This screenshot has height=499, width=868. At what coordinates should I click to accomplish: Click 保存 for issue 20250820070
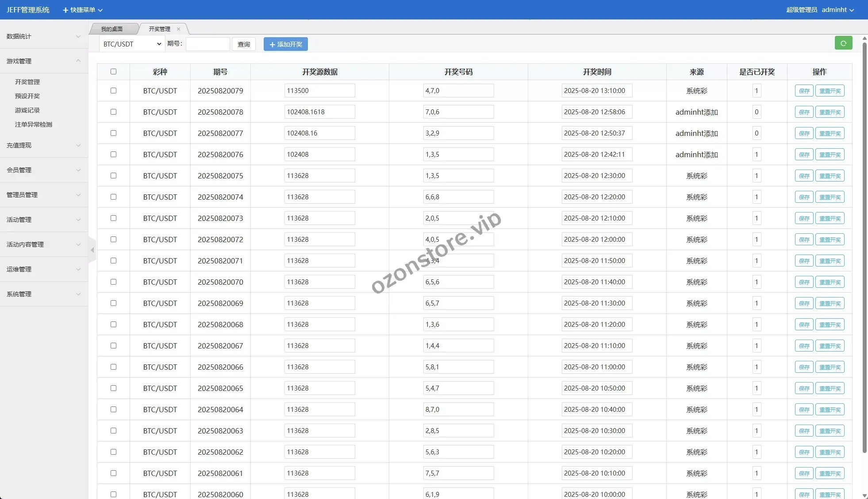click(x=804, y=282)
